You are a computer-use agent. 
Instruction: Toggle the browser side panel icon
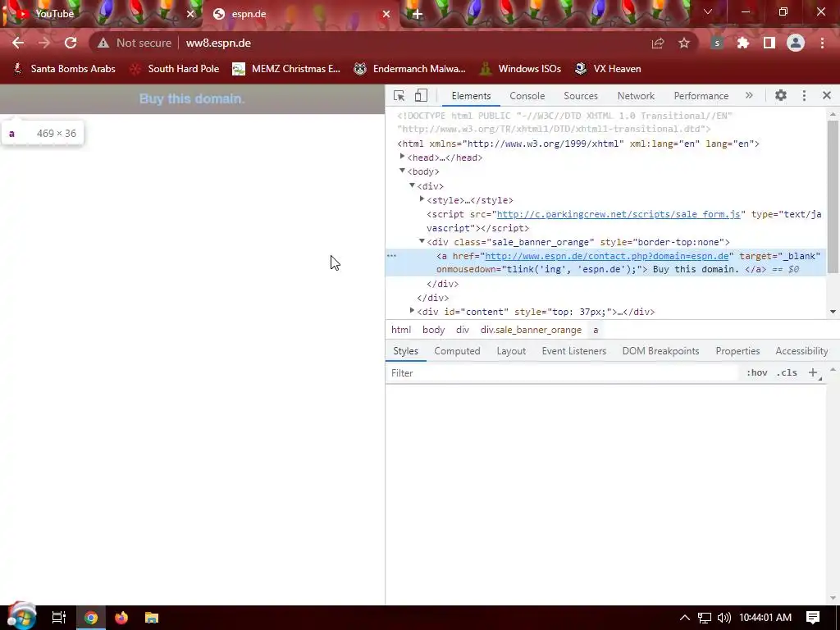pos(769,43)
